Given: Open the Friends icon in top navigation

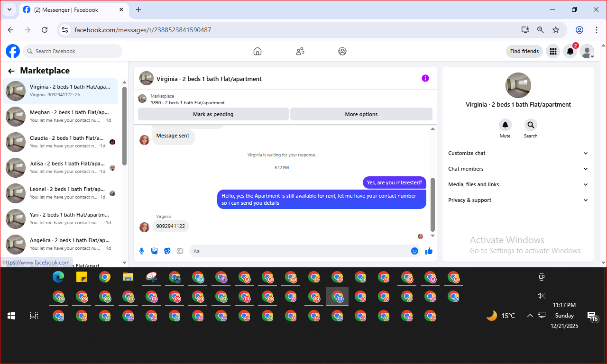Looking at the screenshot, I should click(300, 51).
